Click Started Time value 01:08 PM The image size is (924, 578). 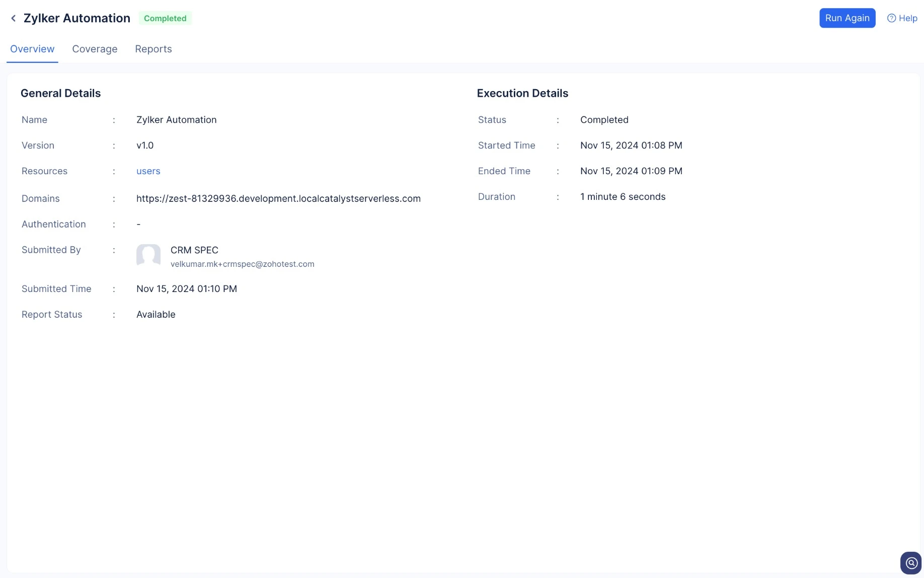[x=631, y=146]
